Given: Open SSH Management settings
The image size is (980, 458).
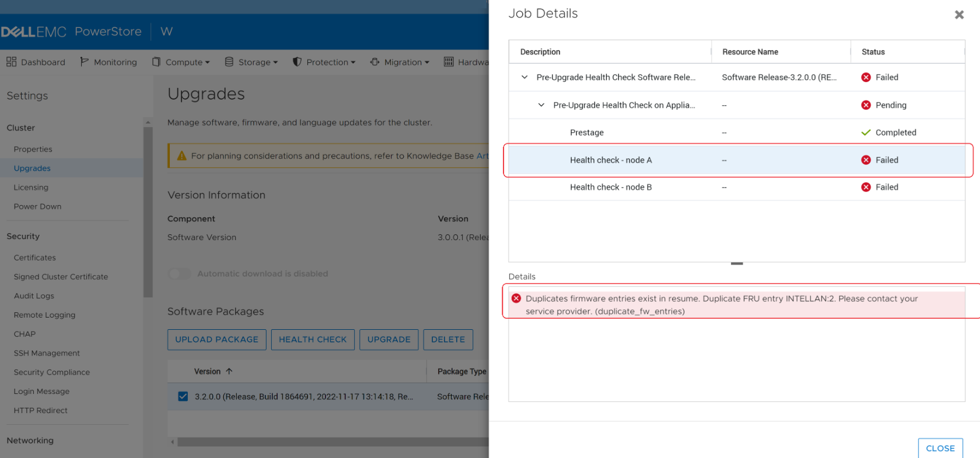Looking at the screenshot, I should 47,353.
